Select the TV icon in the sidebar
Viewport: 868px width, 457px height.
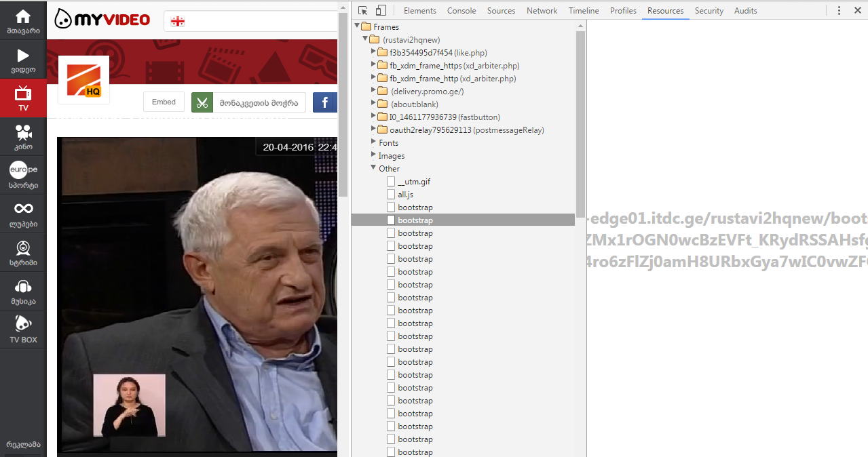pyautogui.click(x=23, y=94)
